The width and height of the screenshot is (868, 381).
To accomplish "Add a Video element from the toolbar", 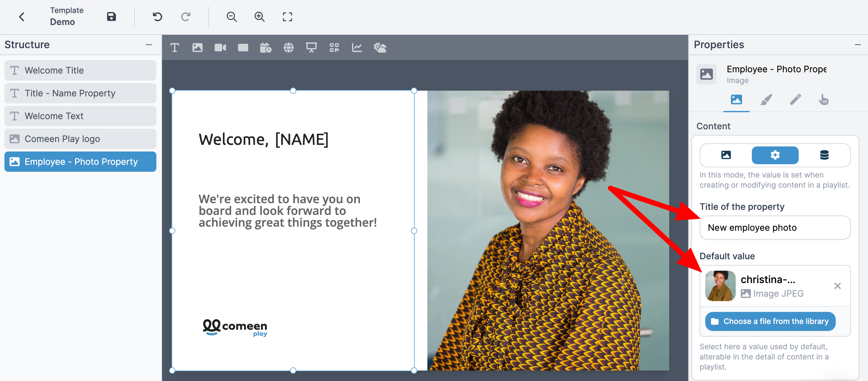I will tap(220, 48).
